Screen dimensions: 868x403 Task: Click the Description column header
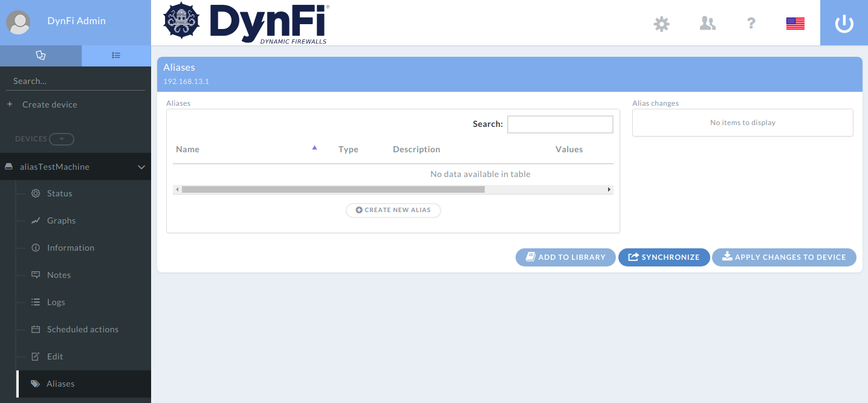[x=416, y=149]
